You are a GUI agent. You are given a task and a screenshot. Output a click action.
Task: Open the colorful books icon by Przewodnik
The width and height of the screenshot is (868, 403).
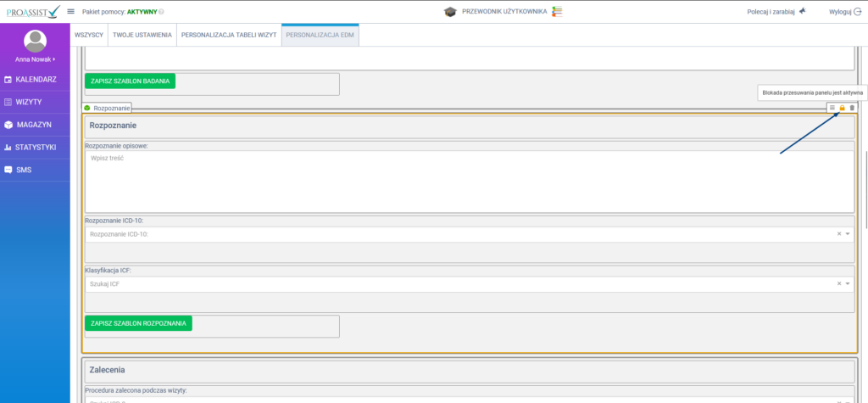557,12
